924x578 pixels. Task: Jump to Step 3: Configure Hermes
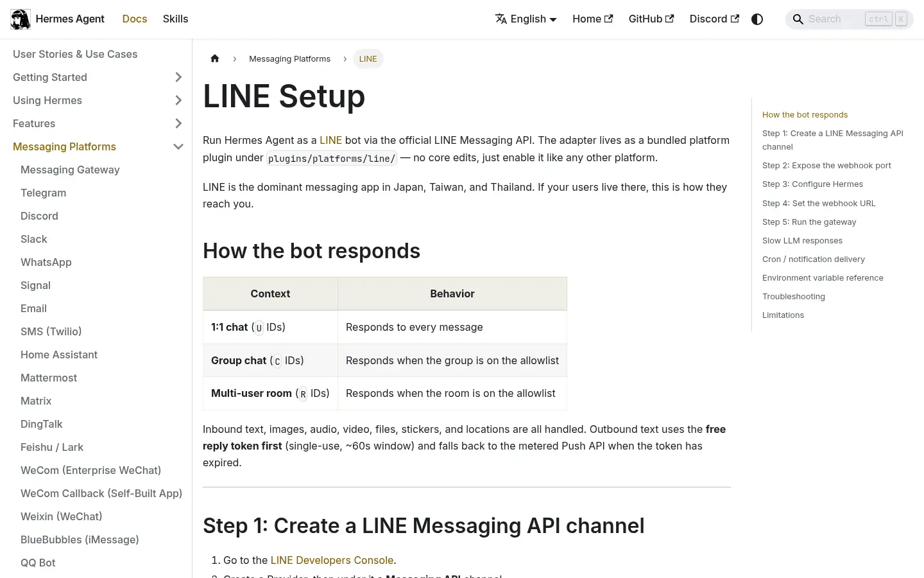[812, 184]
